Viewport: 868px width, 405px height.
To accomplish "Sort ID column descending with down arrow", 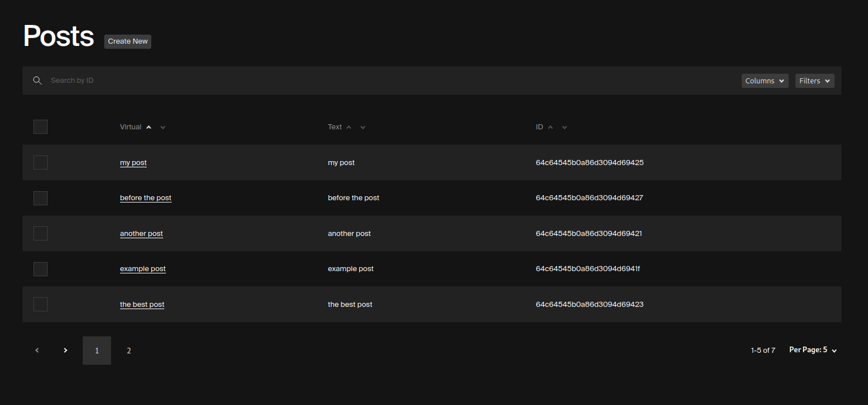I will (x=564, y=127).
